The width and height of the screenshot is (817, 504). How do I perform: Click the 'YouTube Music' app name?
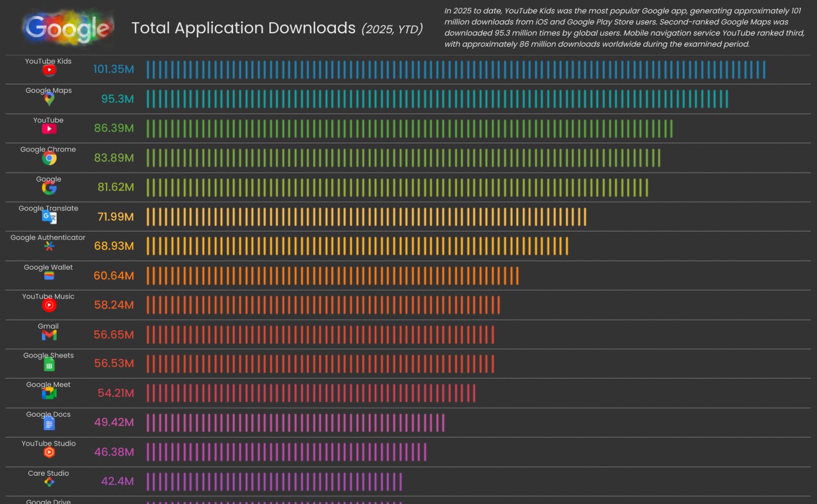click(x=48, y=296)
